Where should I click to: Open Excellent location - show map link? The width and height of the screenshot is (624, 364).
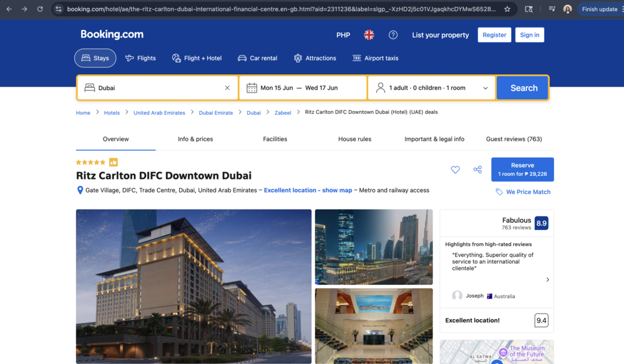click(x=308, y=190)
